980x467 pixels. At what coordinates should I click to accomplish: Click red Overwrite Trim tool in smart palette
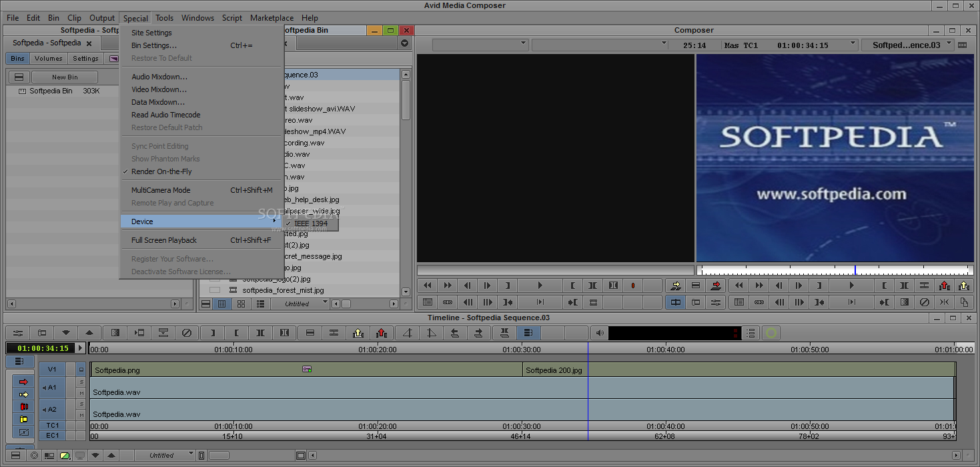[24, 407]
